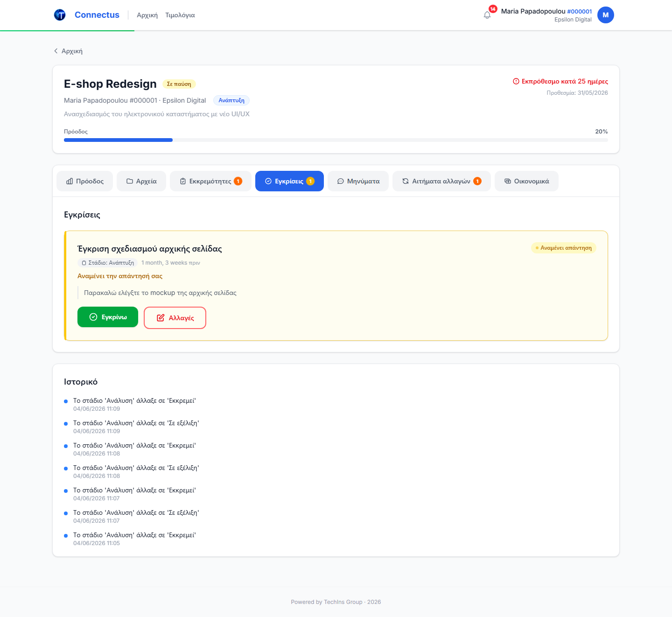The image size is (672, 617).
Task: Click the Epsilon Digital company name in header
Action: [573, 20]
